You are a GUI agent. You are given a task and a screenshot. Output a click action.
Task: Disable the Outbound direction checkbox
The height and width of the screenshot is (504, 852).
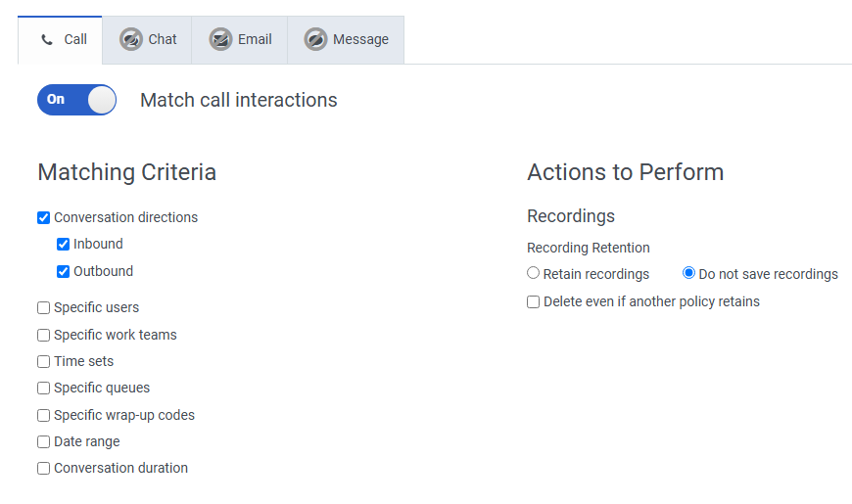(64, 272)
